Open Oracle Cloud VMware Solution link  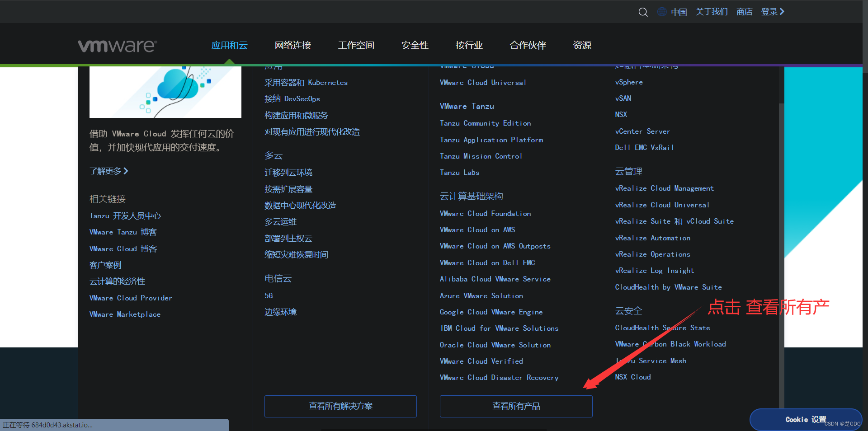point(495,345)
